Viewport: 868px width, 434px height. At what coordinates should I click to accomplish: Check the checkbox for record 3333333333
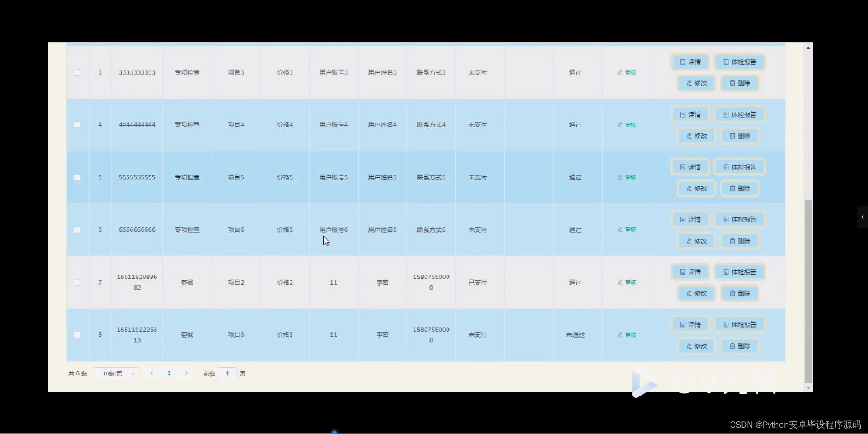pyautogui.click(x=77, y=72)
